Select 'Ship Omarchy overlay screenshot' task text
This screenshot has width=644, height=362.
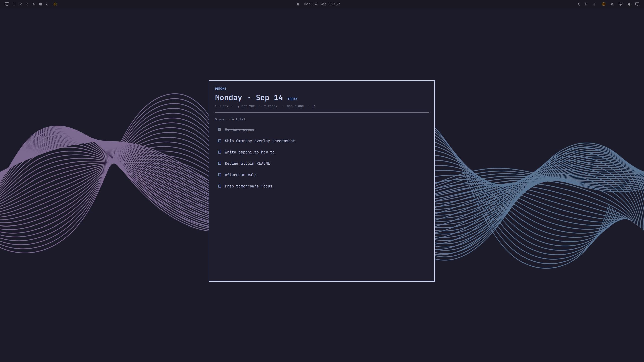[x=260, y=141]
